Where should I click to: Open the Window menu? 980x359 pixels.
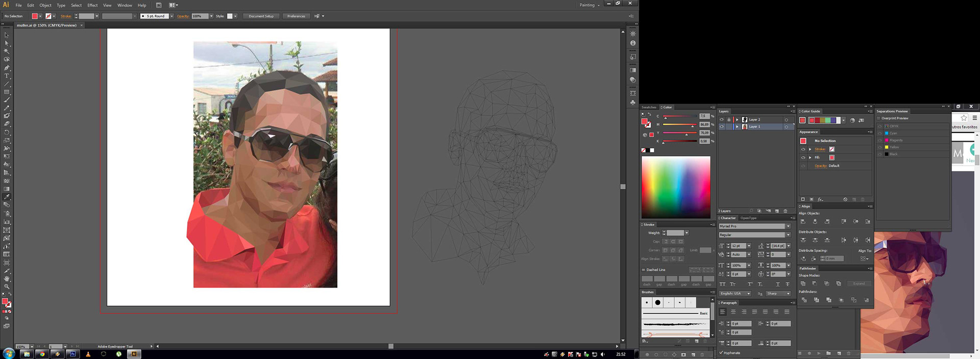pos(125,5)
